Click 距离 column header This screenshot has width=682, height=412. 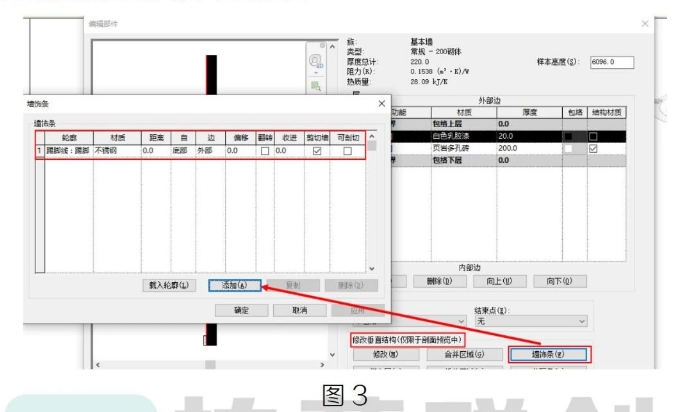point(156,138)
